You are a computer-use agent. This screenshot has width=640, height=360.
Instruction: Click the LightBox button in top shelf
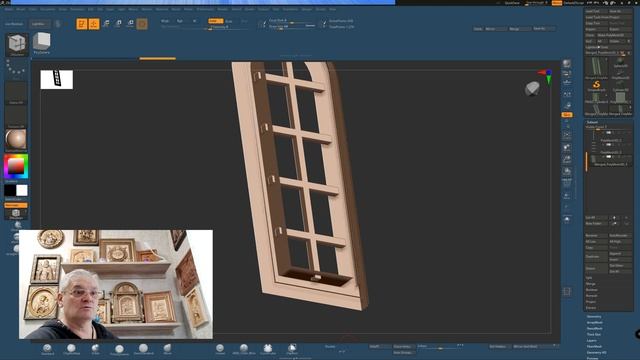click(x=40, y=24)
